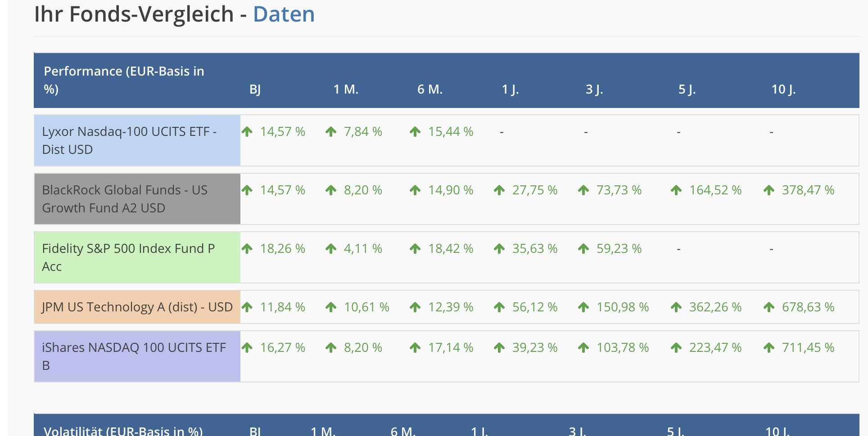The width and height of the screenshot is (868, 436).
Task: Click green up arrow beside 7,84 %
Action: coord(331,132)
